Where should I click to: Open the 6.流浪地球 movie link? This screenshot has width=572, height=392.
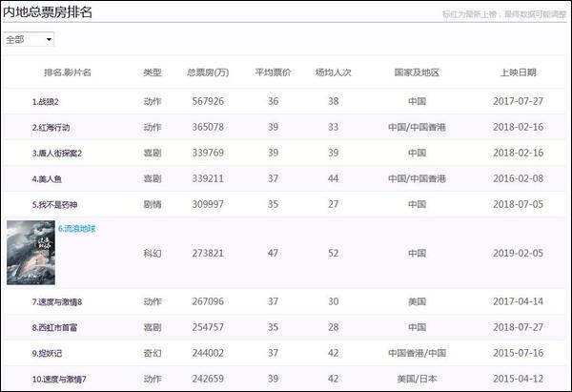77,229
